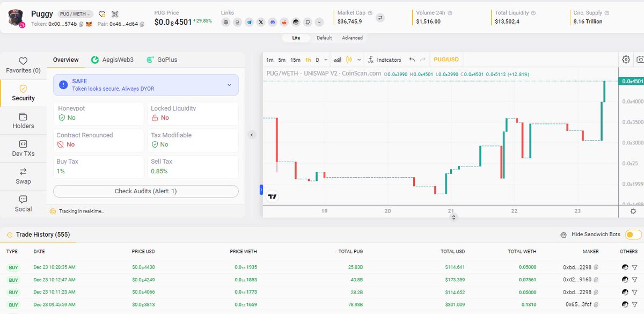Switch layout to Advanced mode

352,38
